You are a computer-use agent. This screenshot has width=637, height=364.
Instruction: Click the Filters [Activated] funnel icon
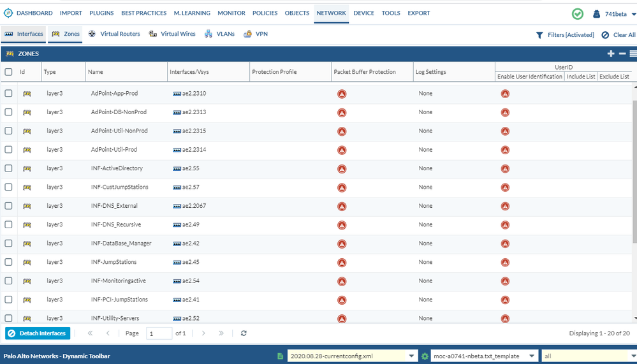[539, 35]
